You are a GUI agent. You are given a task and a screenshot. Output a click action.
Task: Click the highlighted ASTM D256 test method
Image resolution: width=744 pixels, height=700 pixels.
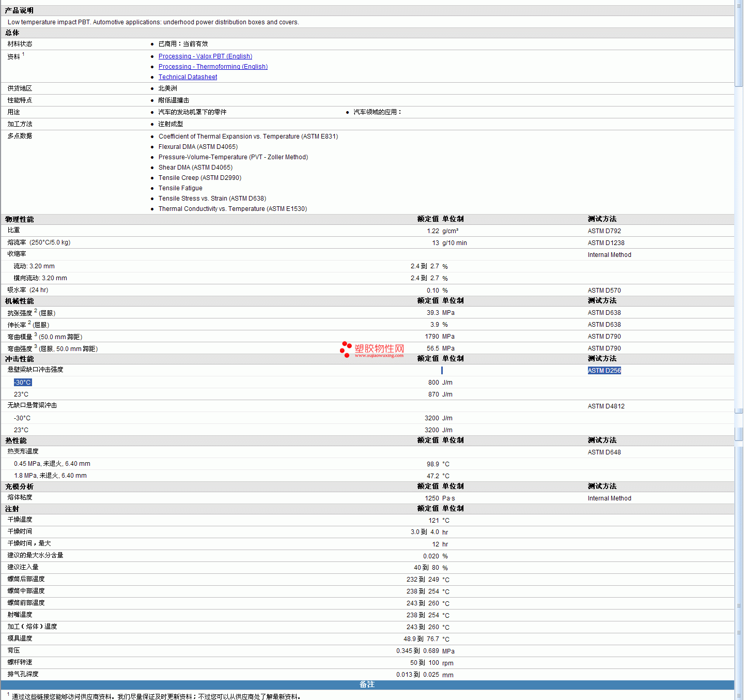[604, 371]
